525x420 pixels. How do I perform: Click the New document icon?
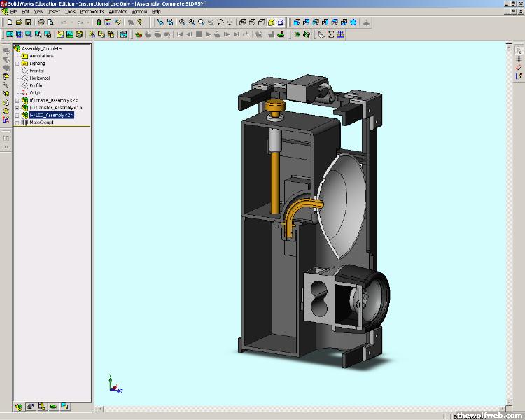coord(9,22)
